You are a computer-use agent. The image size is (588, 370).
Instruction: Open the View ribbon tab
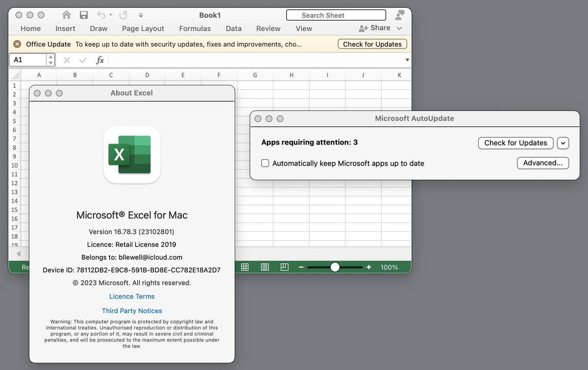click(x=304, y=28)
